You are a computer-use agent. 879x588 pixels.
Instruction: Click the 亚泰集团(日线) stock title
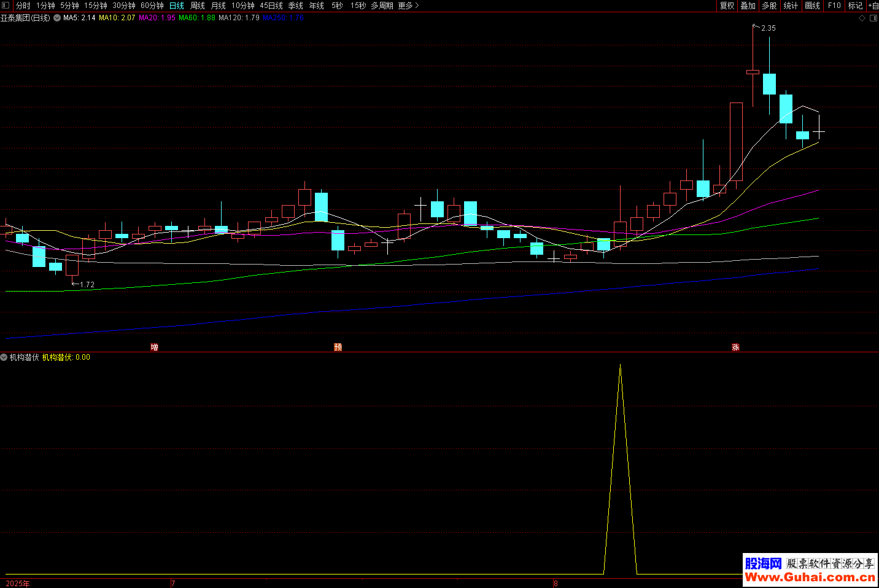(26, 18)
